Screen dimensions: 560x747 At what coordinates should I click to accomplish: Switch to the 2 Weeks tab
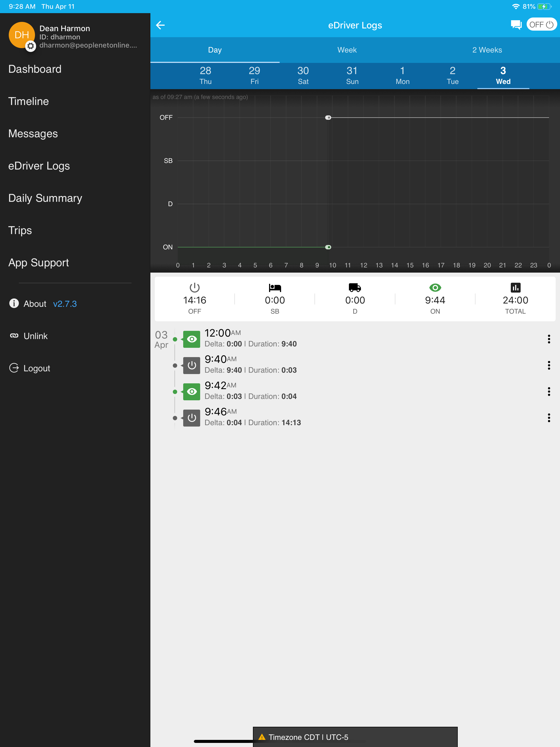tap(487, 50)
